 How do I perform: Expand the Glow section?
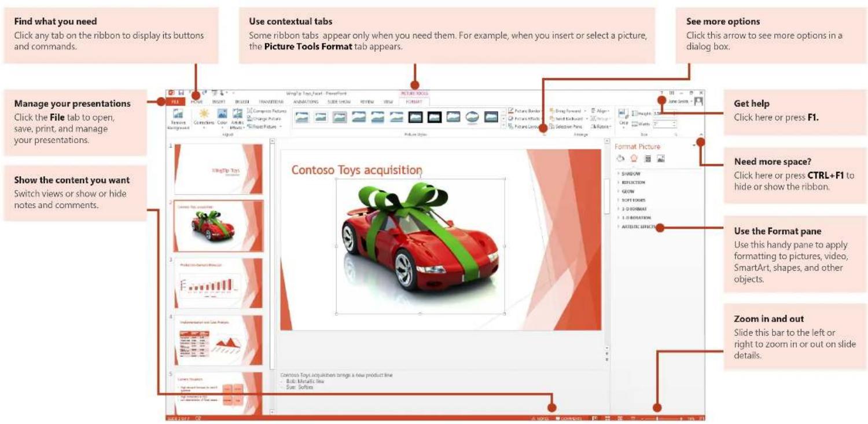pos(626,191)
